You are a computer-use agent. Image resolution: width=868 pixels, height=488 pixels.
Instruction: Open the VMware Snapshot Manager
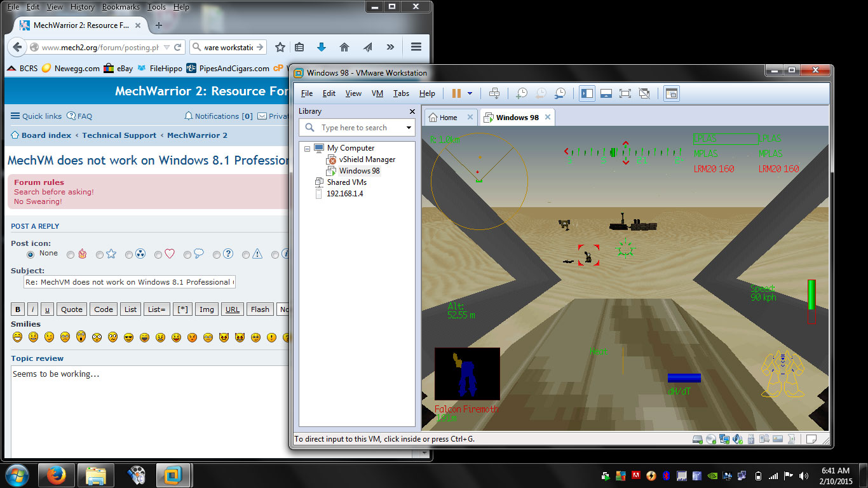560,93
